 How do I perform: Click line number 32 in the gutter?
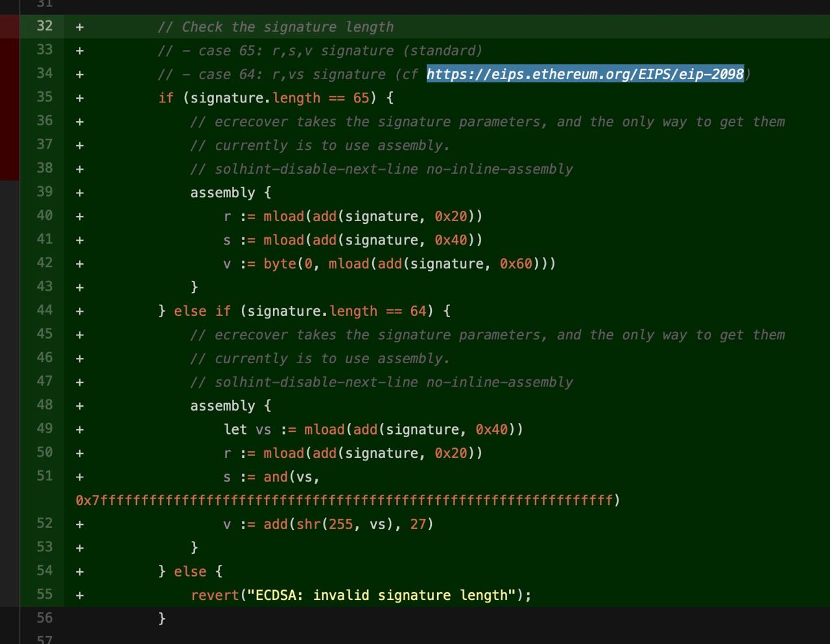(x=45, y=26)
